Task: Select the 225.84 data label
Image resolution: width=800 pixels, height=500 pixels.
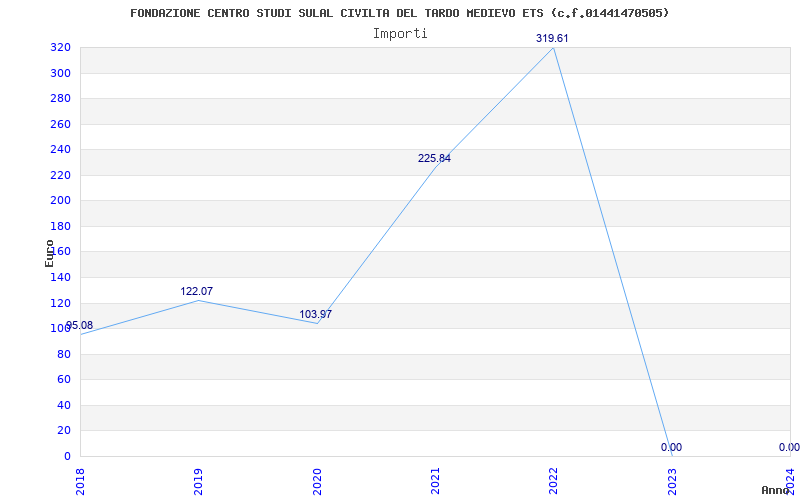Action: click(x=434, y=158)
